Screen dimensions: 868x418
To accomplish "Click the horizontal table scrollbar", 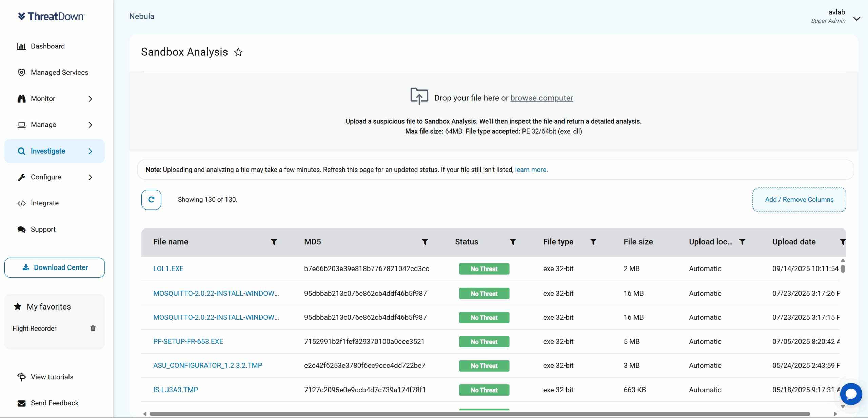I will click(x=479, y=414).
